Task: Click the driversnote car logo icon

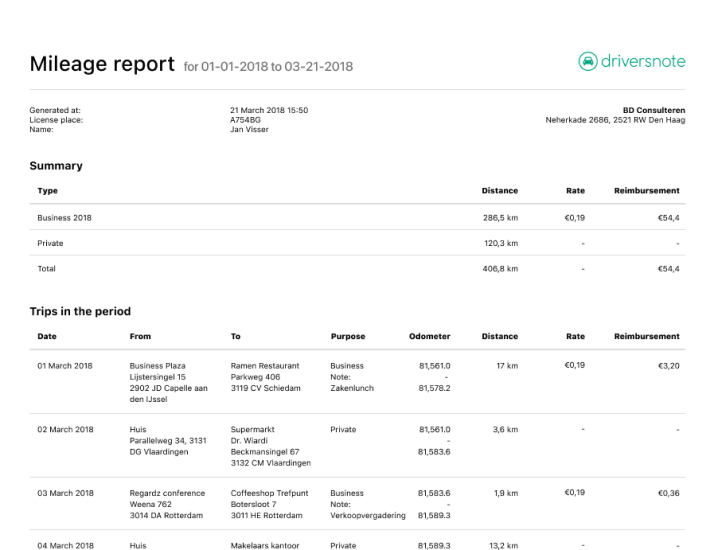Action: pos(588,61)
